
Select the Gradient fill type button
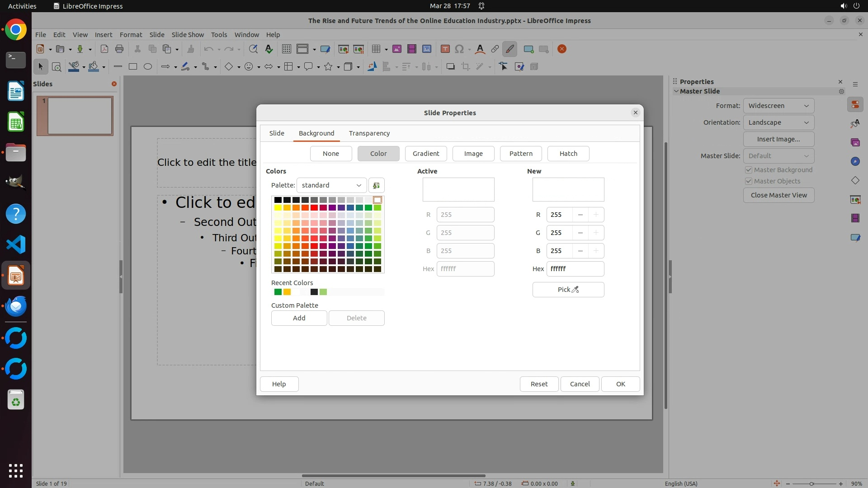coord(425,154)
